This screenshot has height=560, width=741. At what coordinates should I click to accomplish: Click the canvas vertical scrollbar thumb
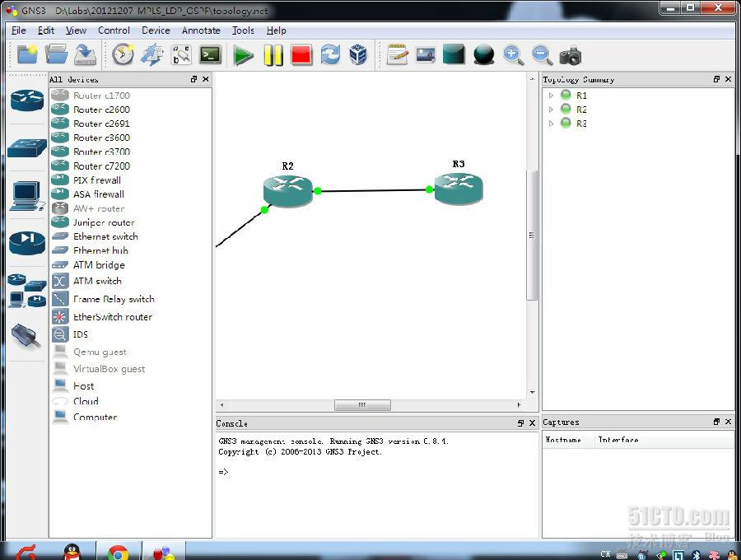[x=532, y=235]
